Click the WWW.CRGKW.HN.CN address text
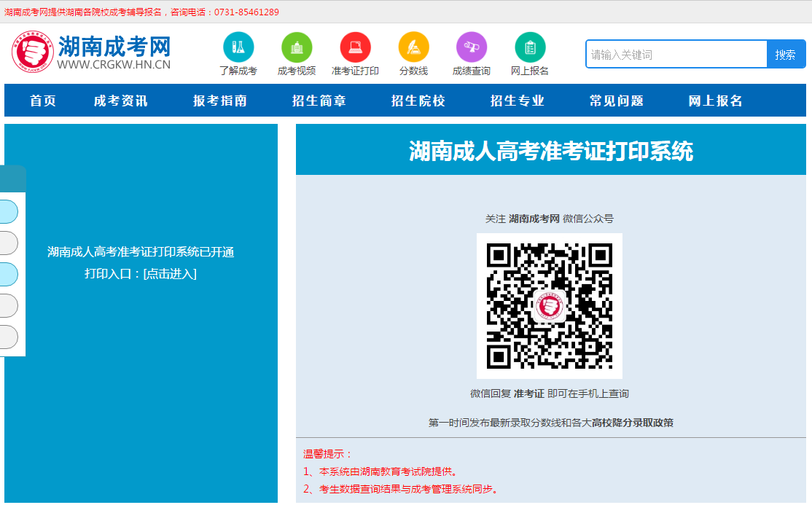 pyautogui.click(x=114, y=65)
